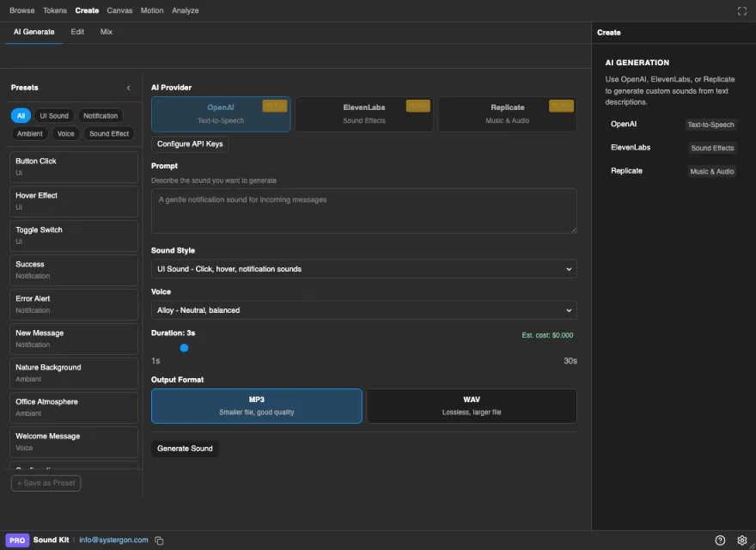Click the OpenAI row in the AI Generation panel
This screenshot has height=550, width=756.
[673, 125]
